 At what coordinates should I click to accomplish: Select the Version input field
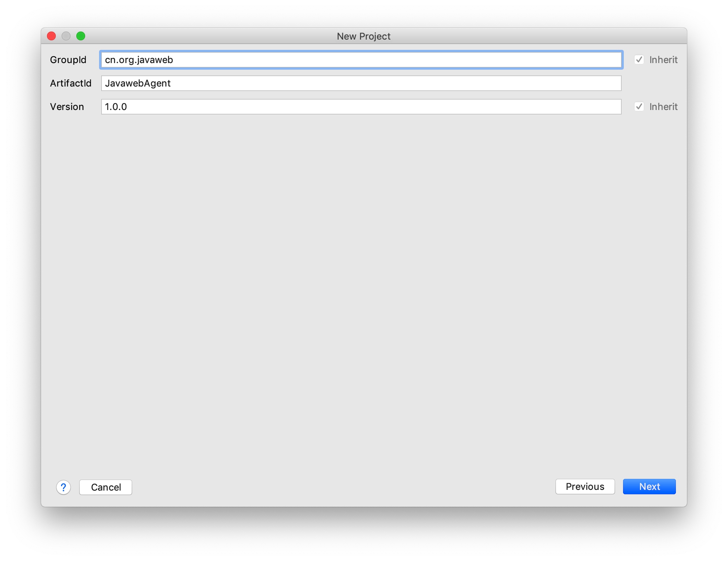tap(361, 107)
